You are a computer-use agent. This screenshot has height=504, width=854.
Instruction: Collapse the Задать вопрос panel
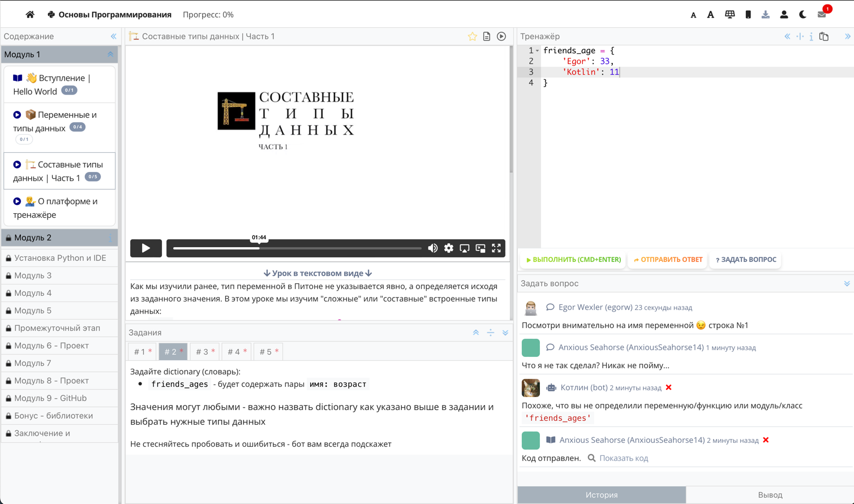[847, 283]
